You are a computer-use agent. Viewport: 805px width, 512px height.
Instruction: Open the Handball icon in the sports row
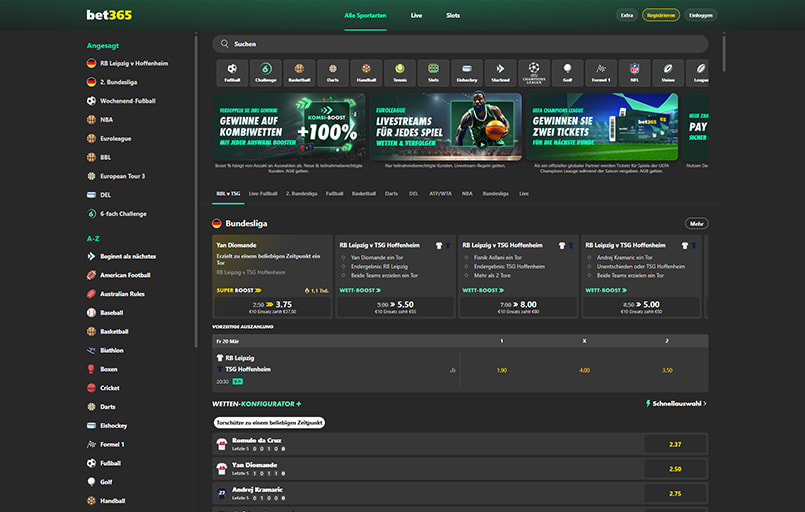[x=366, y=72]
